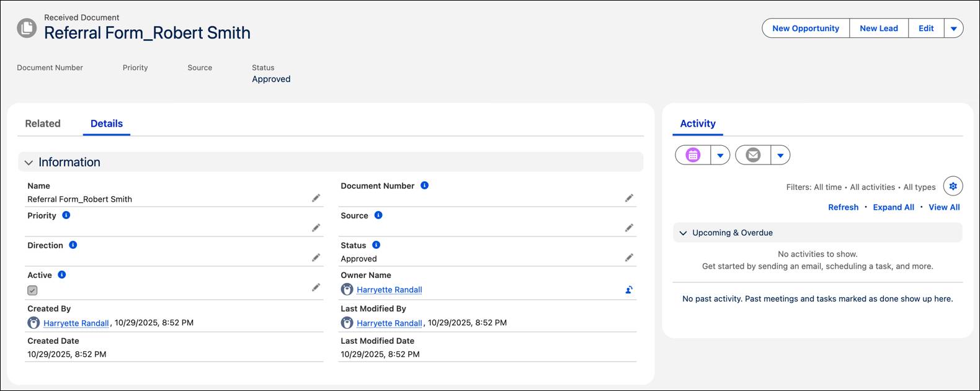Image resolution: width=980 pixels, height=391 pixels.
Task: Click the email icon in Activity
Action: [753, 155]
